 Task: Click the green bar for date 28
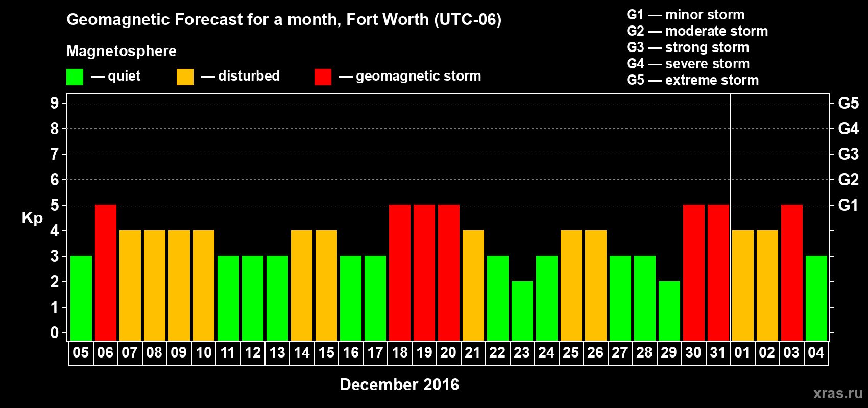(x=645, y=298)
